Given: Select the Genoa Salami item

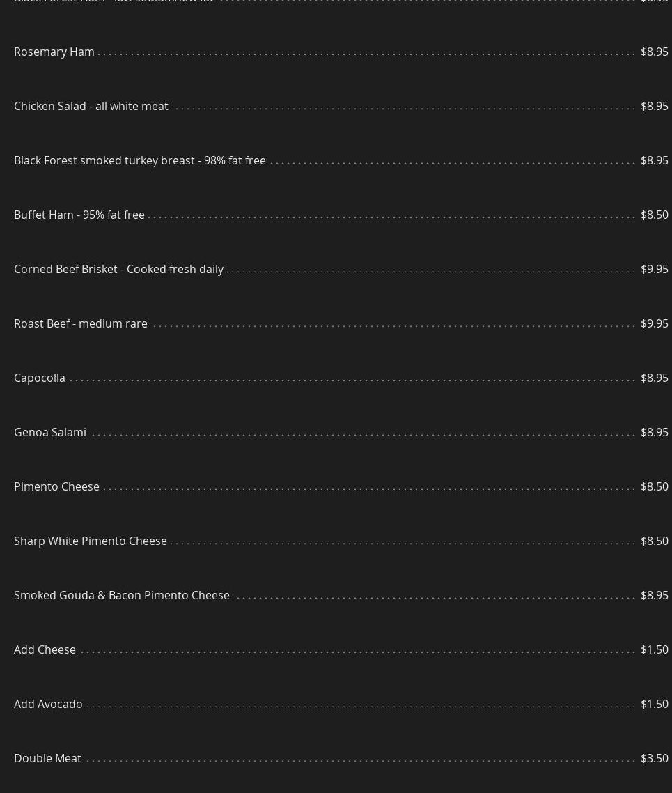Looking at the screenshot, I should (x=50, y=432).
